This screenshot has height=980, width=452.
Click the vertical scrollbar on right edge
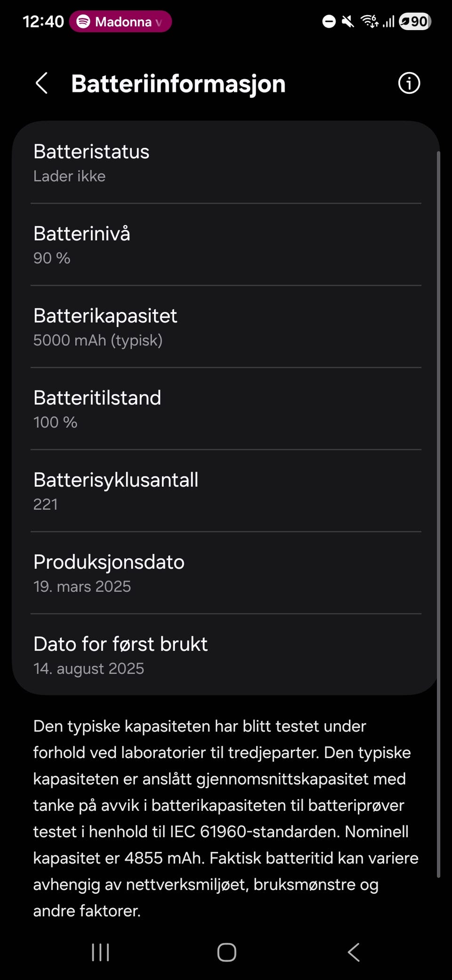click(x=438, y=514)
